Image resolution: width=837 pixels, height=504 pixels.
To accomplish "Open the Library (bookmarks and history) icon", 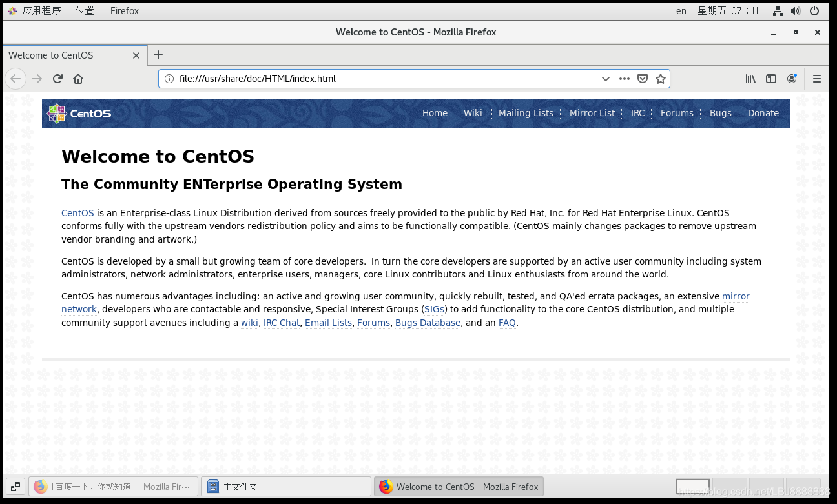I will click(x=750, y=79).
